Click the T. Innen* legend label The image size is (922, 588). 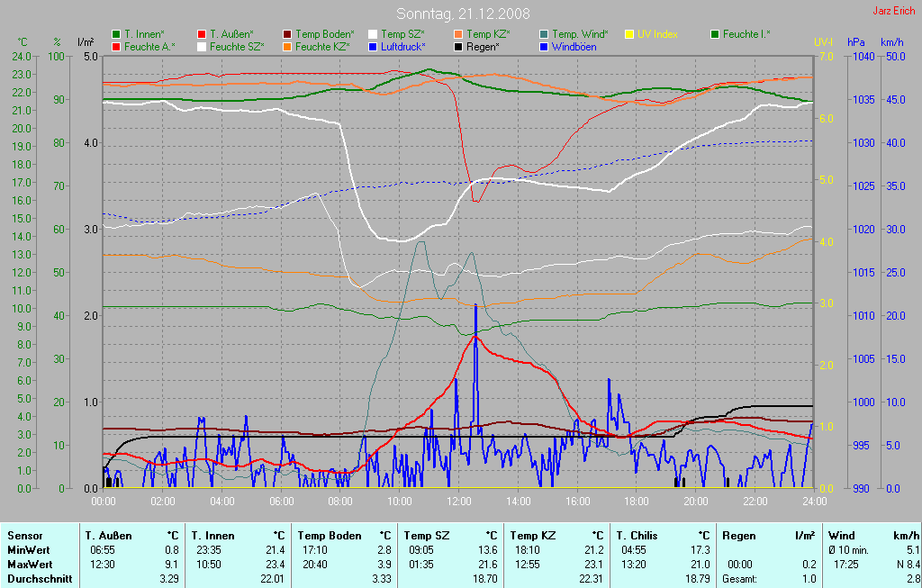click(145, 34)
